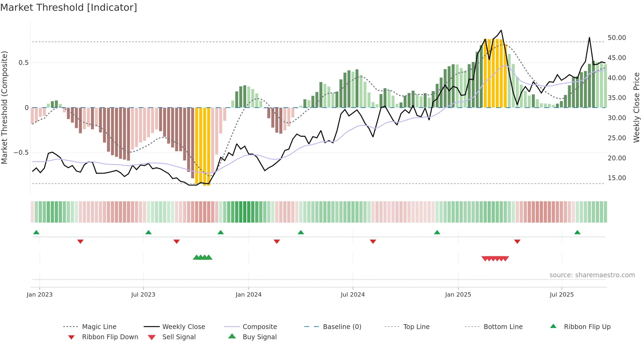This screenshot has width=644, height=362.
Task: Click the ribbon flip down marker after Jan 2024
Action: pos(277,242)
